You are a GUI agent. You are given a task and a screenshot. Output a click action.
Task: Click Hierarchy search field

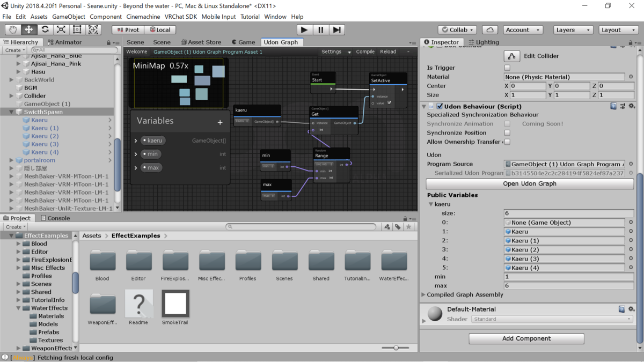[x=74, y=50]
